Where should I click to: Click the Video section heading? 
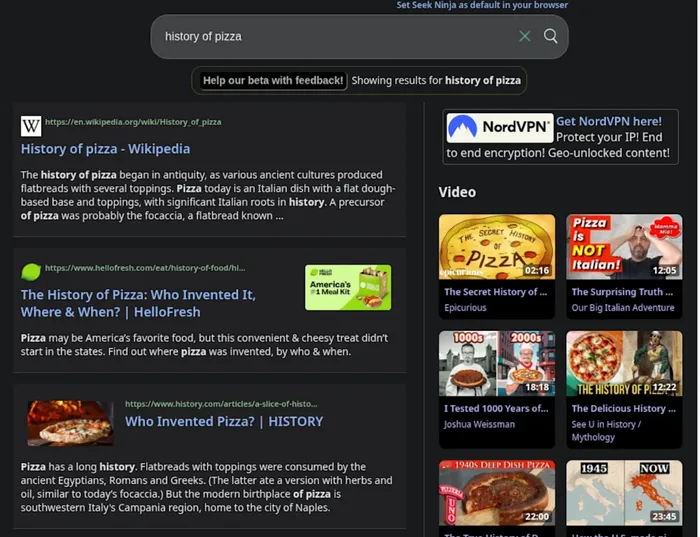[x=457, y=192]
